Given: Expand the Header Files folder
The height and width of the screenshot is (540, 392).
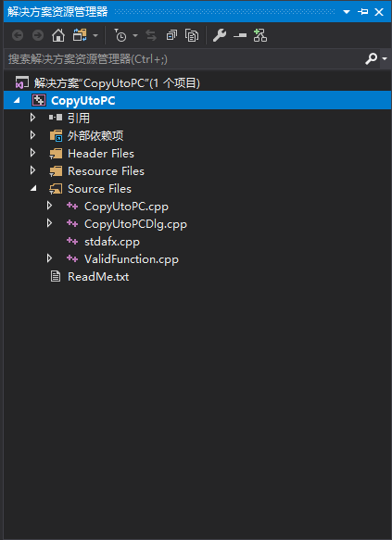Looking at the screenshot, I should (32, 153).
